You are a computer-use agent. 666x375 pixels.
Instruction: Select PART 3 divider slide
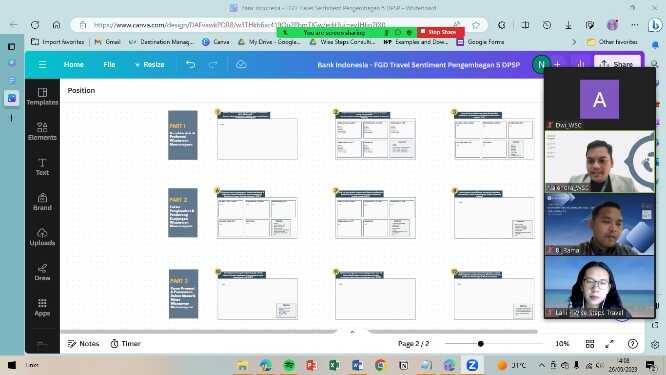[x=183, y=294]
